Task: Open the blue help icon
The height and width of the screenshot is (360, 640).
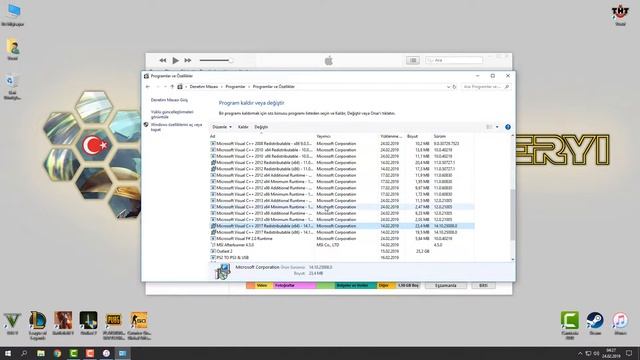Action: pyautogui.click(x=508, y=127)
